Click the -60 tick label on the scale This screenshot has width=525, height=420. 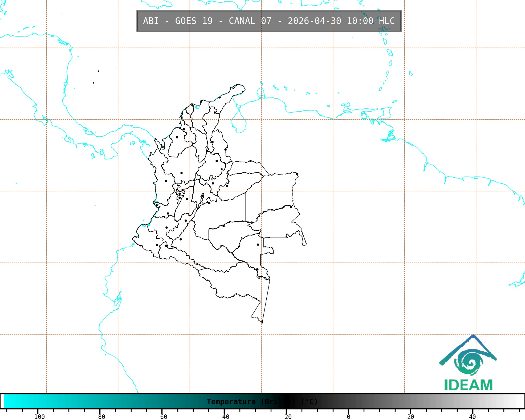(x=162, y=417)
